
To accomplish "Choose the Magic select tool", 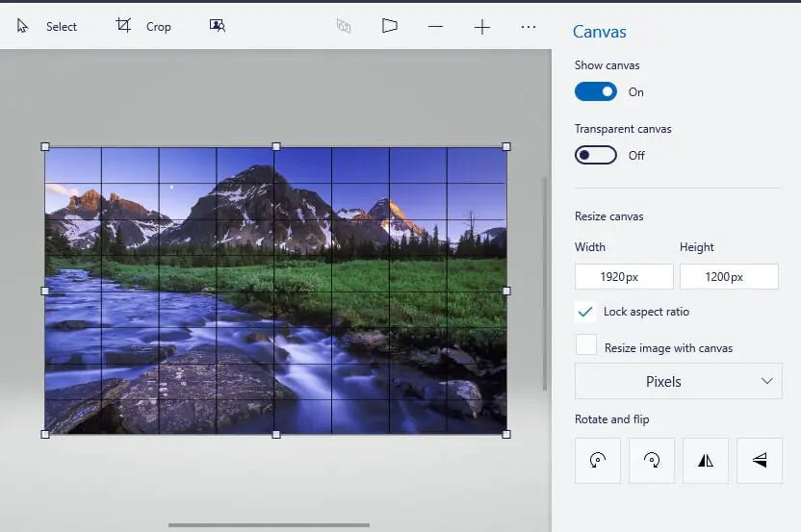I will [x=218, y=26].
